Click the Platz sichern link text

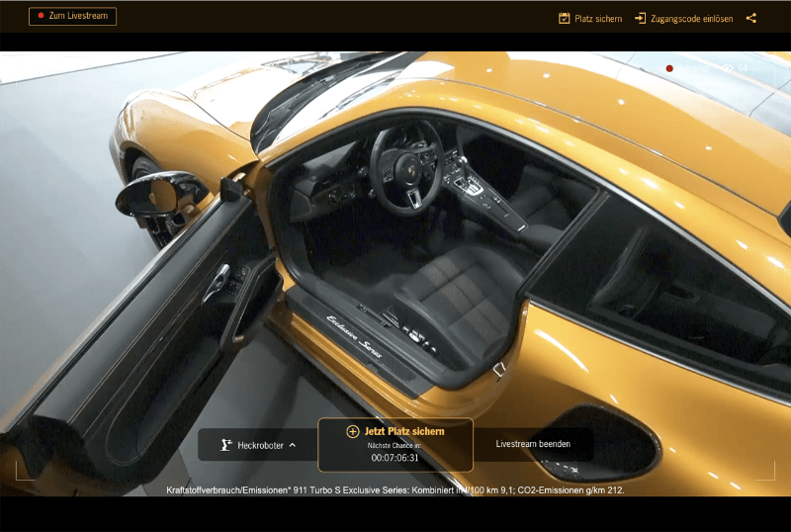pos(598,19)
